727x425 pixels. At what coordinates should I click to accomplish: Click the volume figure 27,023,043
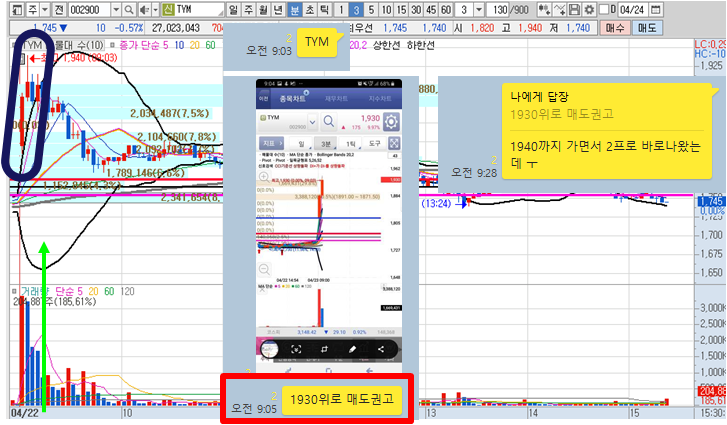coord(176,28)
